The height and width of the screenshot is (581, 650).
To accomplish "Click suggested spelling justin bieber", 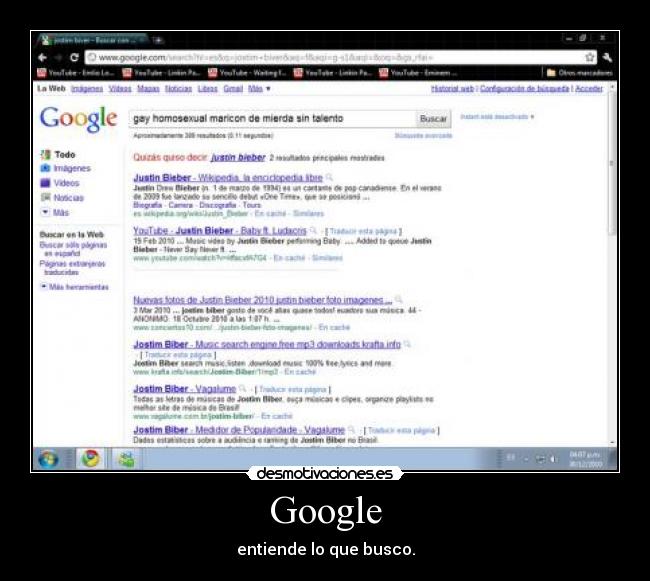I will (x=238, y=157).
